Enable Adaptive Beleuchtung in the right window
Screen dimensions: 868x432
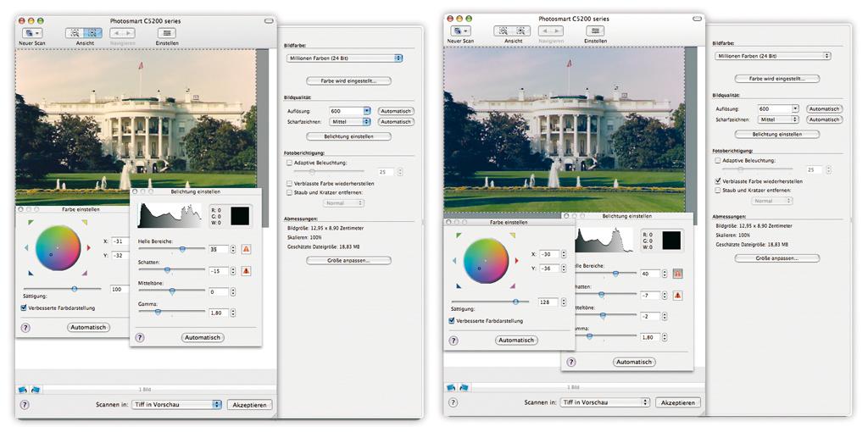pyautogui.click(x=718, y=160)
